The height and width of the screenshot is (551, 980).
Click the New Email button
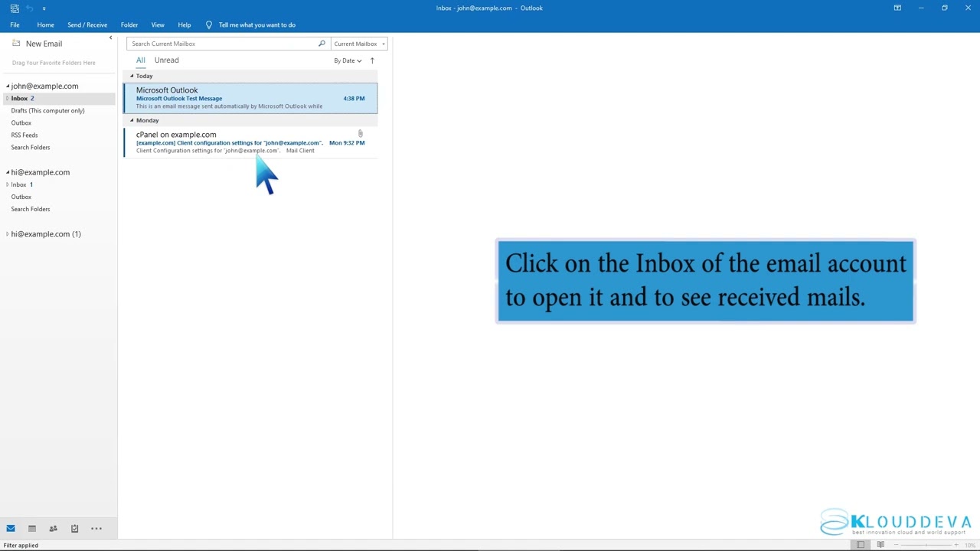37,44
